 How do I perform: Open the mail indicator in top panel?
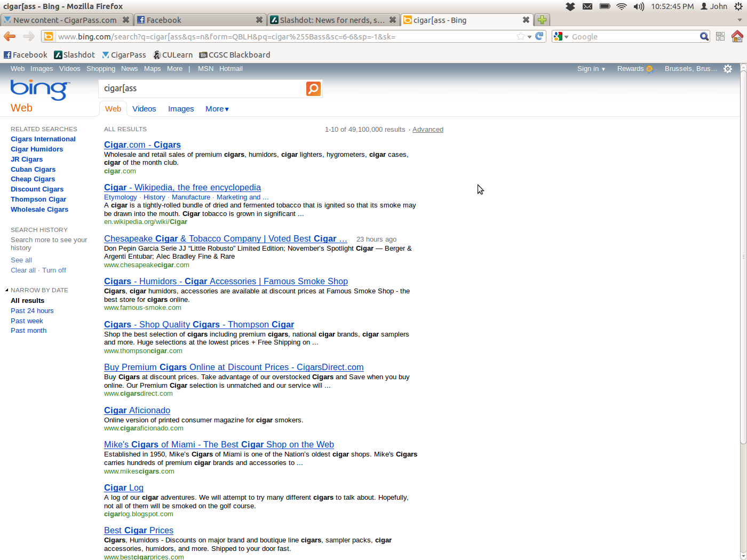pyautogui.click(x=587, y=6)
